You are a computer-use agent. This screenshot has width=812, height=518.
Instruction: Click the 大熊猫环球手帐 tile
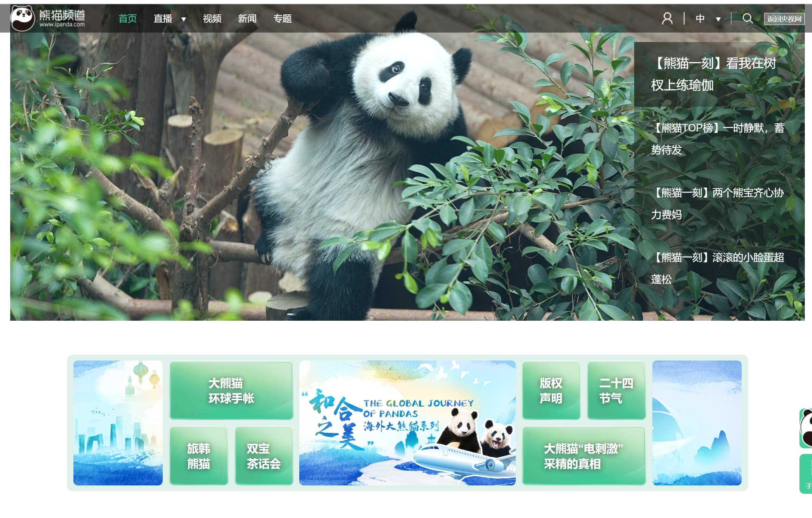231,390
